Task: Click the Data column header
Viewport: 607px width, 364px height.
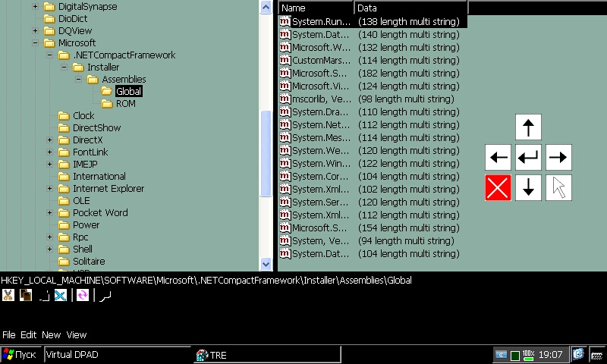Action: click(410, 8)
